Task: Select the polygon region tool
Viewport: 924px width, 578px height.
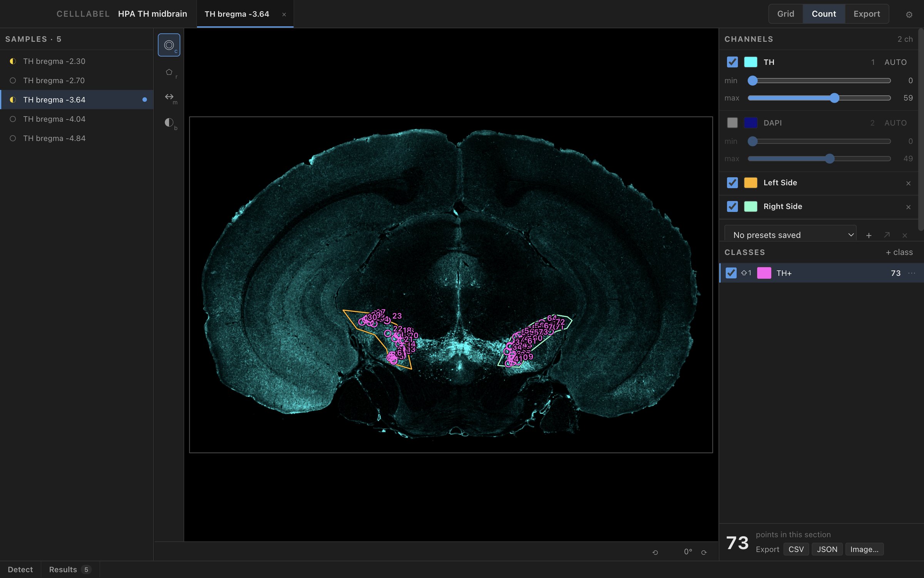Action: tap(169, 72)
